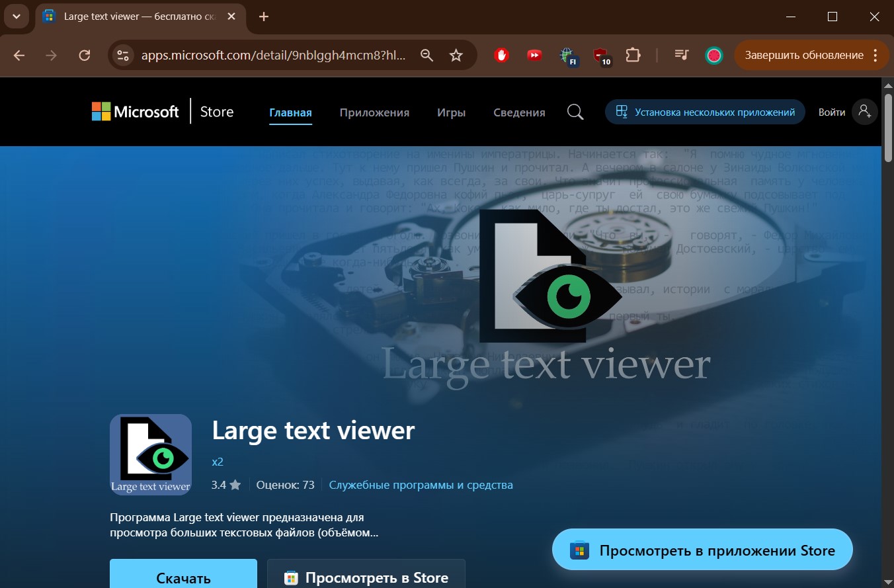894x588 pixels.
Task: Select the Главная navigation tab
Action: (x=290, y=112)
